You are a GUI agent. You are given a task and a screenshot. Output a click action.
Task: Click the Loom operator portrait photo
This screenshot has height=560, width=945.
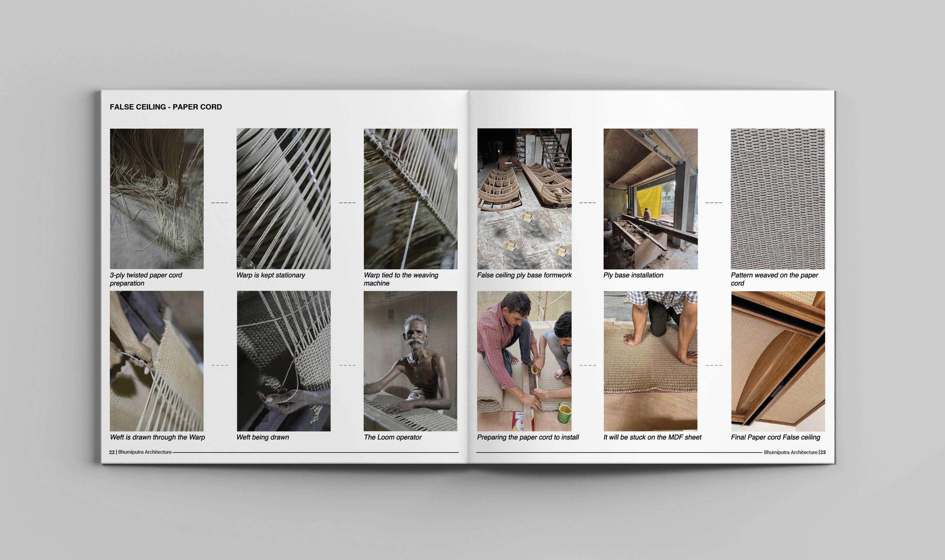click(410, 361)
